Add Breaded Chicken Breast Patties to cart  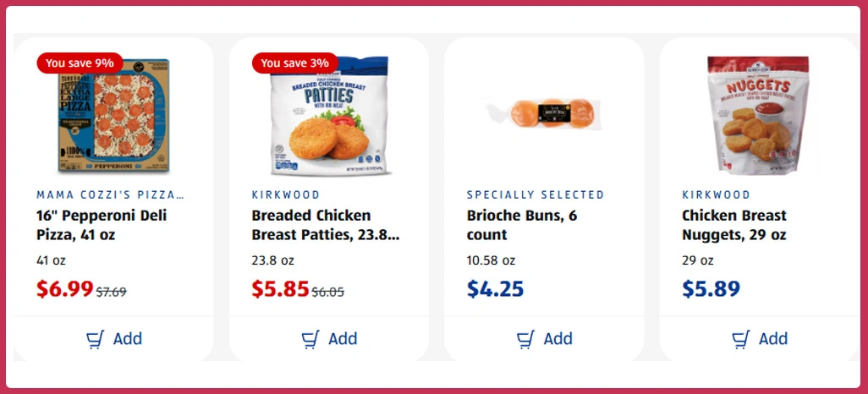click(329, 339)
